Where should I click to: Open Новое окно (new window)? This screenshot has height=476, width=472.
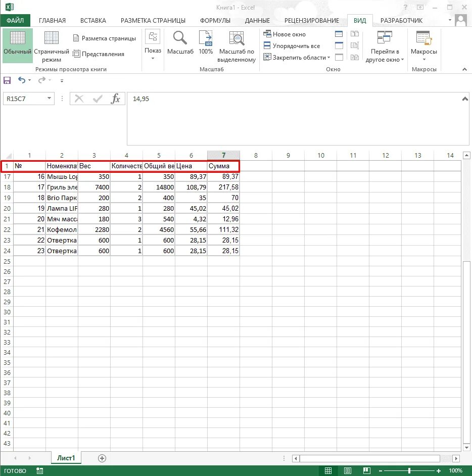(x=285, y=34)
